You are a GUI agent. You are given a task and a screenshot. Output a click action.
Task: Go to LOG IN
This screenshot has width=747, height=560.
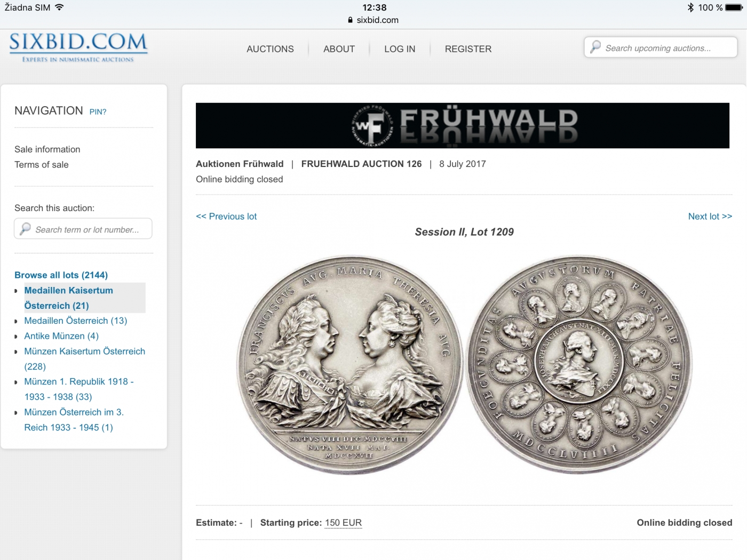click(x=400, y=49)
